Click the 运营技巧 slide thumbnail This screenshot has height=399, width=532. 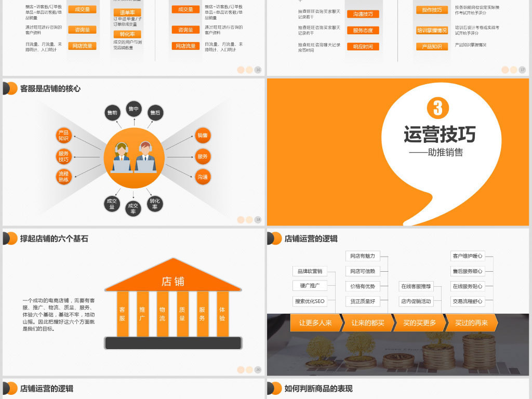pyautogui.click(x=398, y=152)
